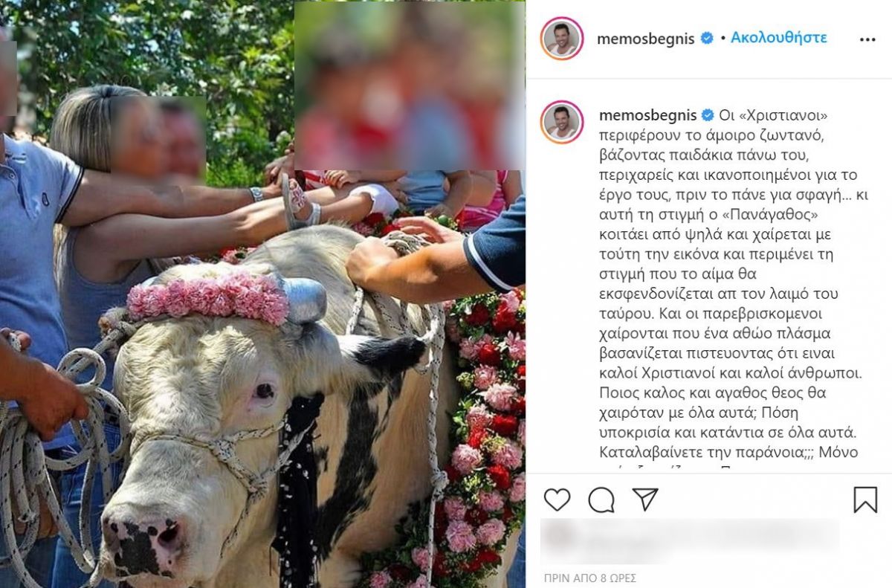Click the decorated bull photo
This screenshot has height=588, width=892.
[x=262, y=294]
